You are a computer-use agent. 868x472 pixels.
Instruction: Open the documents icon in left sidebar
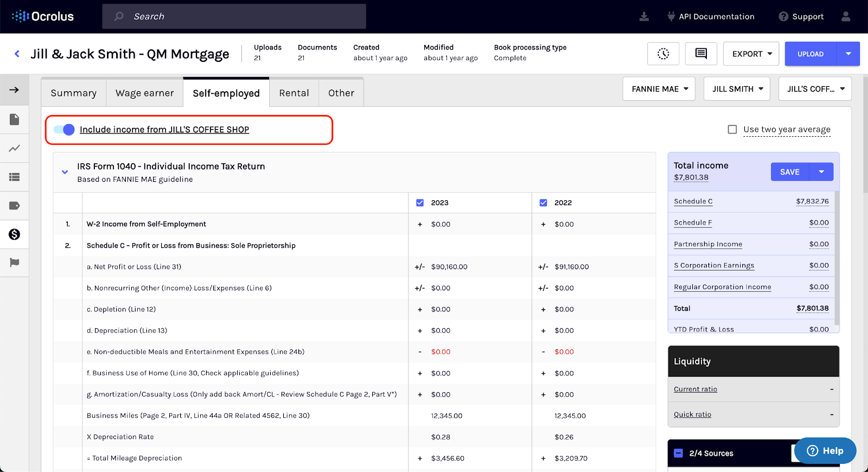pos(15,119)
